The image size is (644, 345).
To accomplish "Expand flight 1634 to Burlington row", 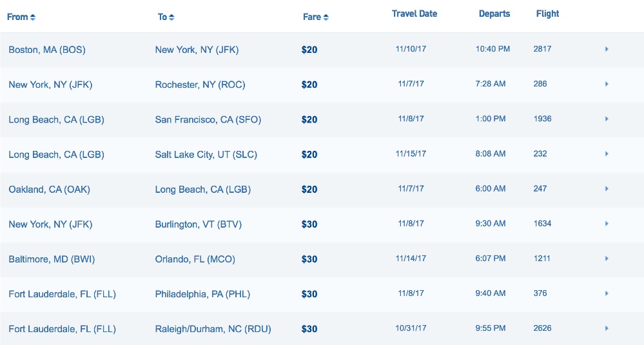I will pos(607,224).
